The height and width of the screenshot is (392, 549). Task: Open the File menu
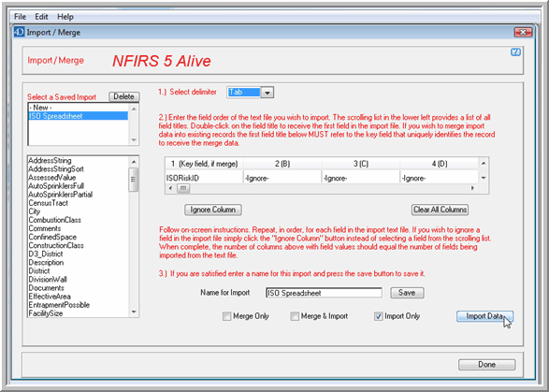point(20,17)
